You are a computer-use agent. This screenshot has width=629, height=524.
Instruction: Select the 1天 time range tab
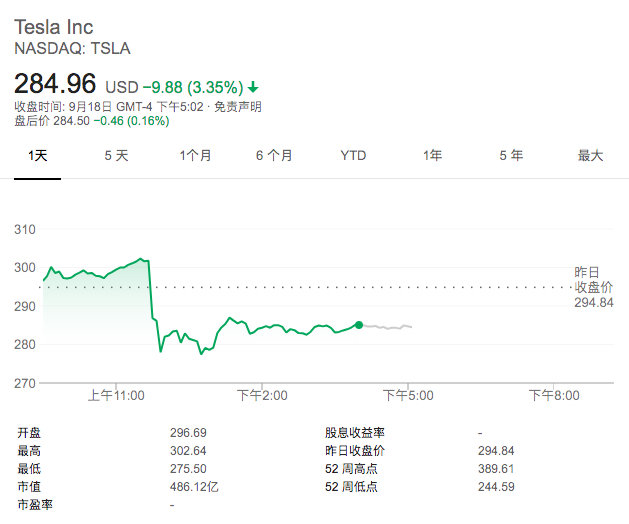click(38, 156)
